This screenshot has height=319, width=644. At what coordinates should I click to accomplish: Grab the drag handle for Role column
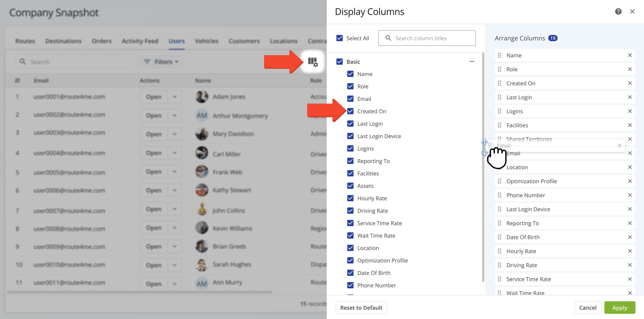pos(500,69)
